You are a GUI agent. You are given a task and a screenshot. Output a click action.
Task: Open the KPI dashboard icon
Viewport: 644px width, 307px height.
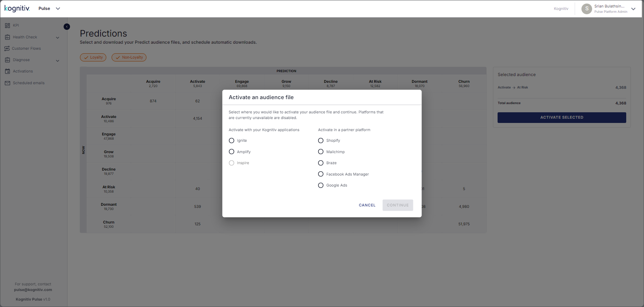[7, 26]
